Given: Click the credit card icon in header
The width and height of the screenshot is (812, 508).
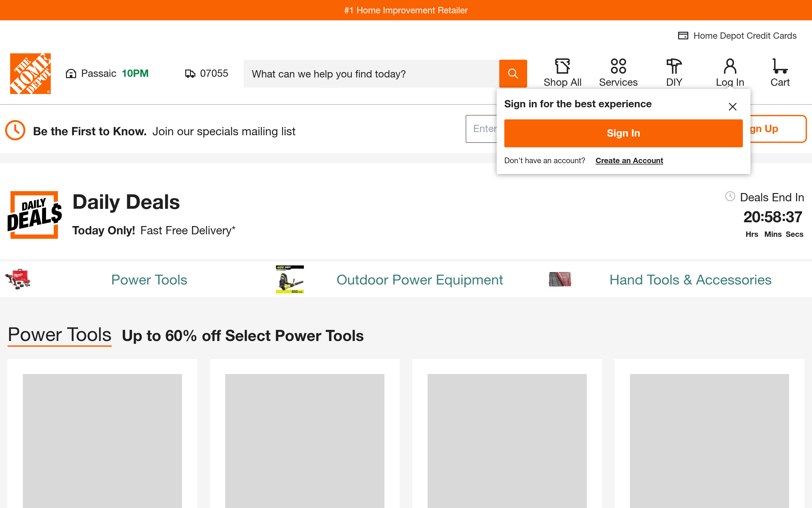Looking at the screenshot, I should click(x=683, y=36).
